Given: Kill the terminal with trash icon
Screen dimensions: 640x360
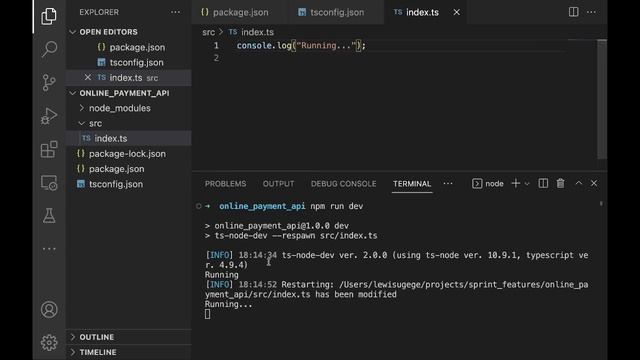Looking at the screenshot, I should pyautogui.click(x=561, y=184).
